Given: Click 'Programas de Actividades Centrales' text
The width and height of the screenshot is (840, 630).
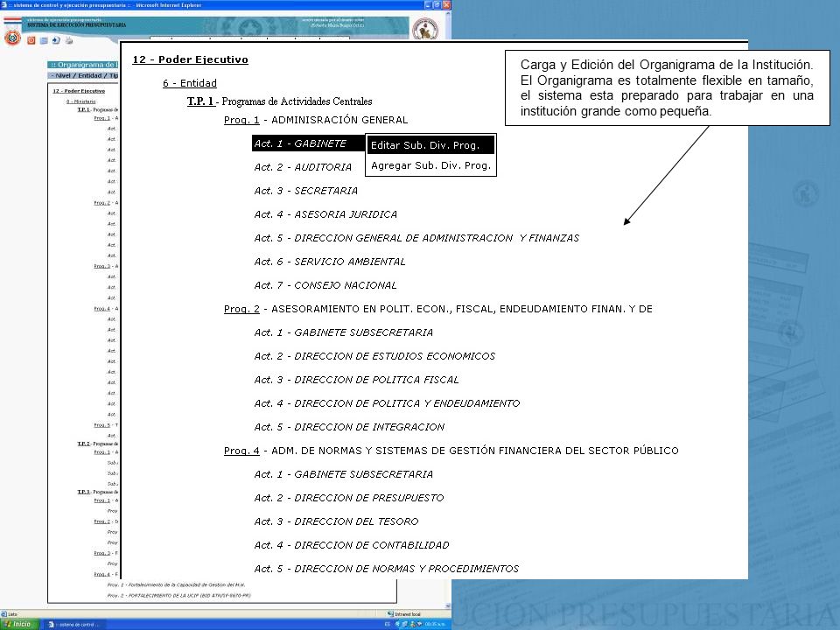Looking at the screenshot, I should point(297,101).
